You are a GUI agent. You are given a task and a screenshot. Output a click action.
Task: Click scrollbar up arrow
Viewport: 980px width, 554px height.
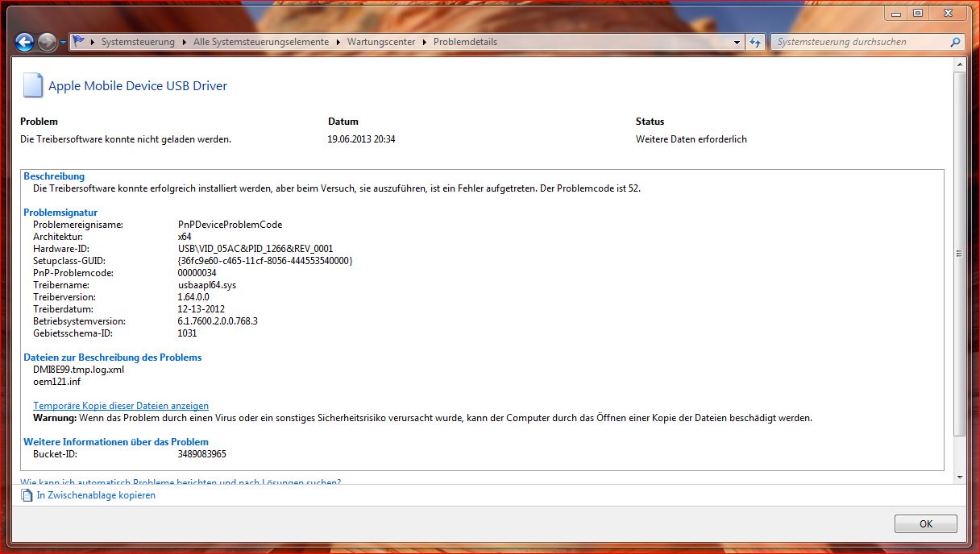click(959, 64)
